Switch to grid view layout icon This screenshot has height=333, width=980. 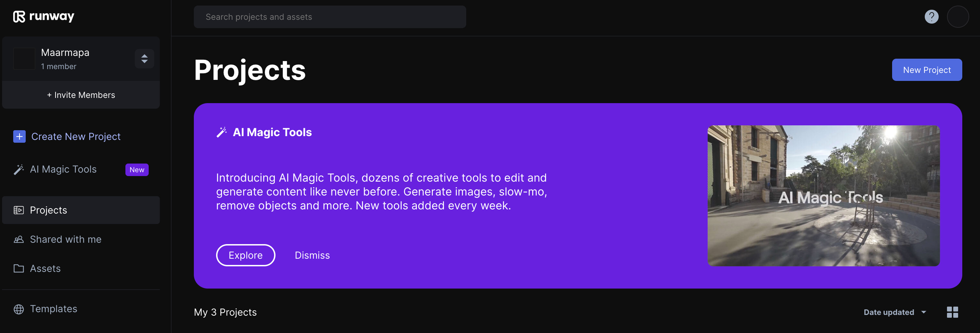click(952, 312)
